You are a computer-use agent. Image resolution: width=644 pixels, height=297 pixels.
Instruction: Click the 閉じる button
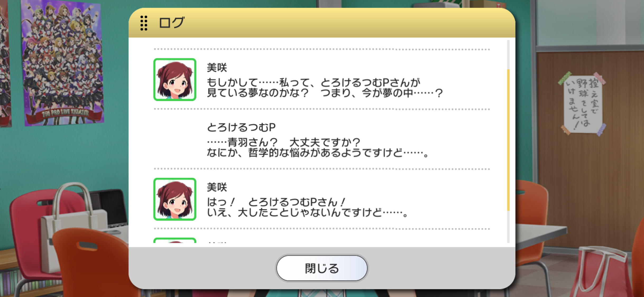pyautogui.click(x=322, y=268)
